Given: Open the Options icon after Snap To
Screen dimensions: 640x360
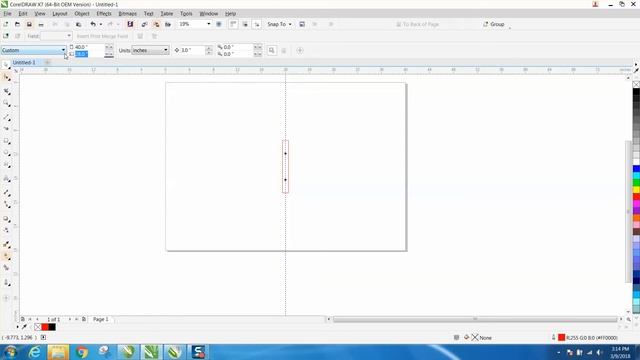Looking at the screenshot, I should [x=302, y=24].
